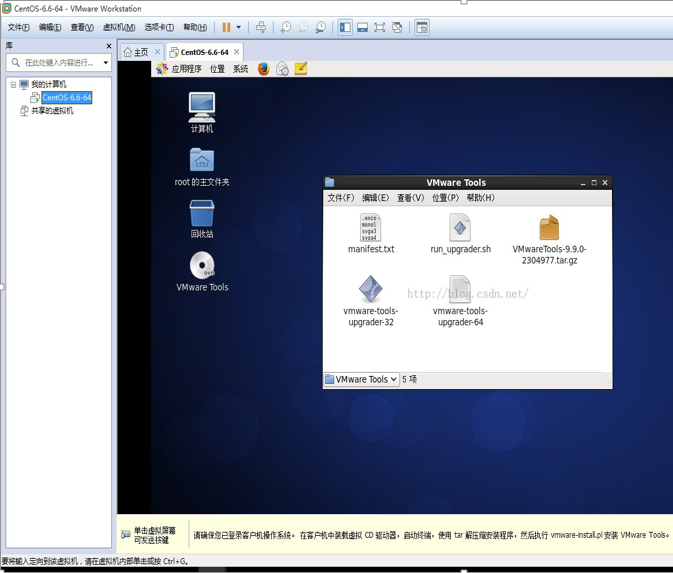Launch Firefox from the GNOME panel
This screenshot has width=673, height=573.
264,69
